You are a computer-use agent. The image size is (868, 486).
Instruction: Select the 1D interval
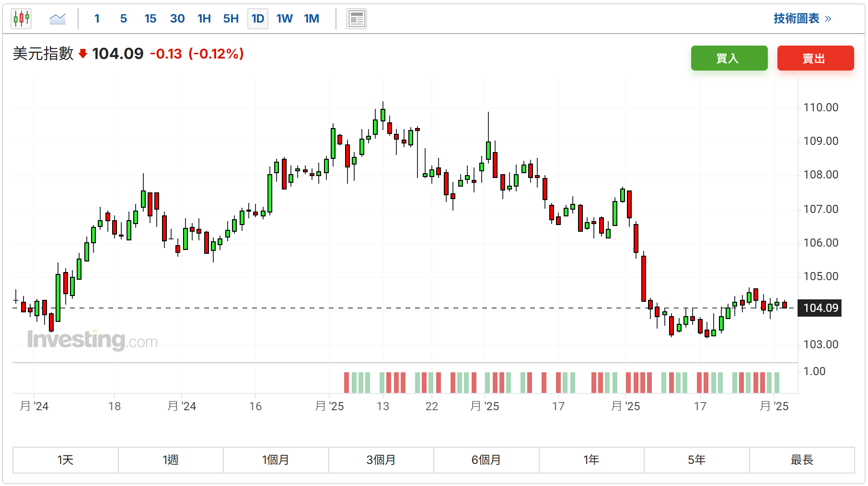pyautogui.click(x=258, y=19)
